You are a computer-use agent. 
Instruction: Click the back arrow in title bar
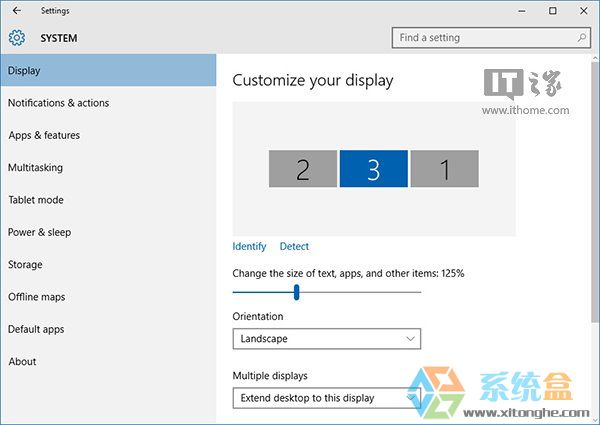pos(16,10)
